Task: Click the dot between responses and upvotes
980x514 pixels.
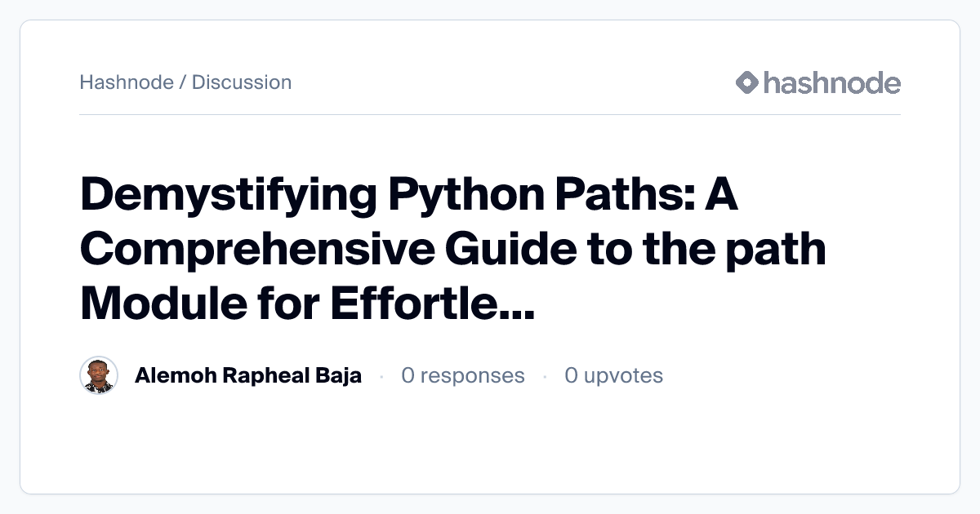Action: [545, 376]
